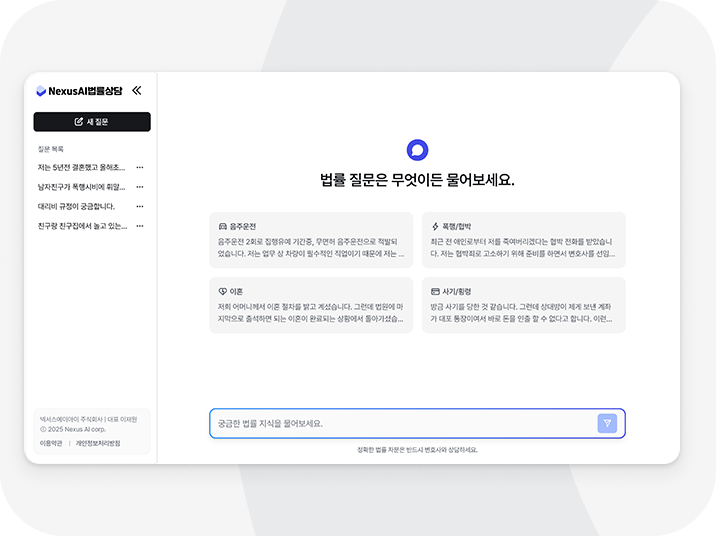
Task: Click the lightning icon on 폭행/협박 card
Action: (x=435, y=226)
